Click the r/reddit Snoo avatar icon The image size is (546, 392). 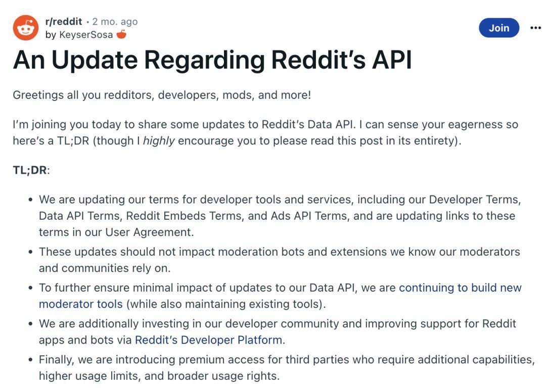[26, 28]
